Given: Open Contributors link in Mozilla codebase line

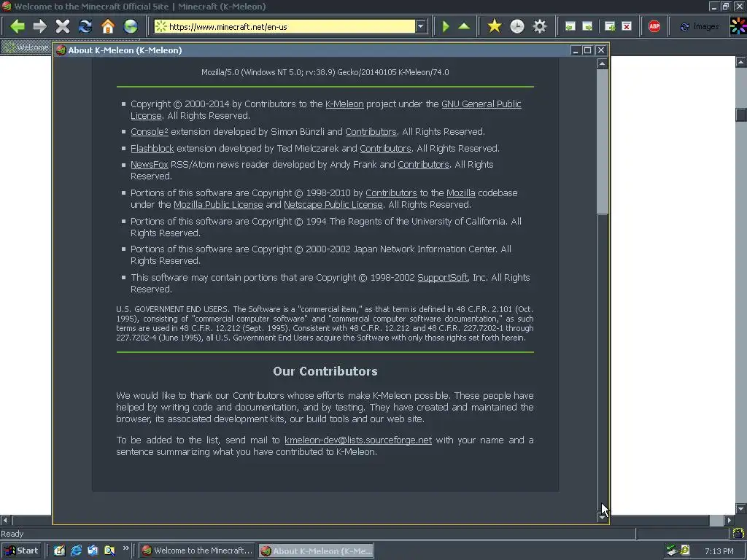Looking at the screenshot, I should click(x=391, y=192).
